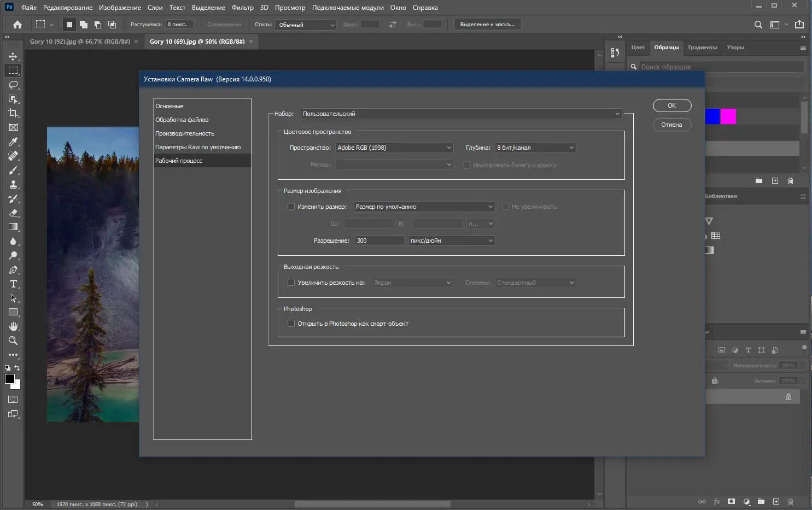
Task: Enable 'Увеличить резкость на' checkbox
Action: pos(291,283)
